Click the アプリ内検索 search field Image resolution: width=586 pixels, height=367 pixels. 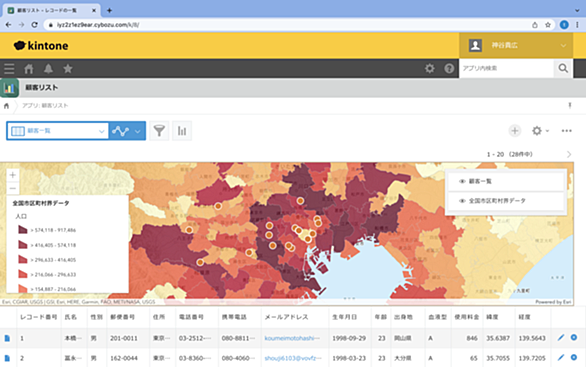point(506,68)
